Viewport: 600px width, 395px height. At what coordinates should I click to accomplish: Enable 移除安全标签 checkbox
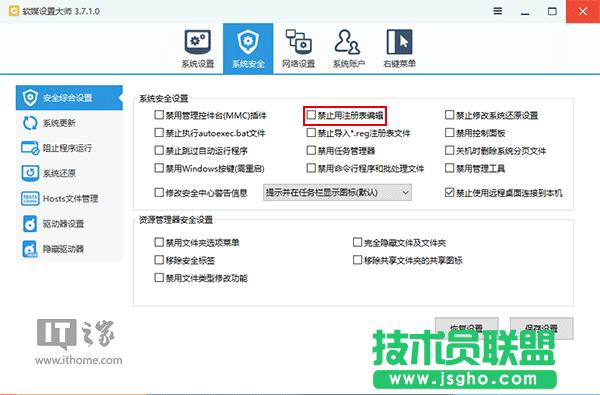pos(159,260)
